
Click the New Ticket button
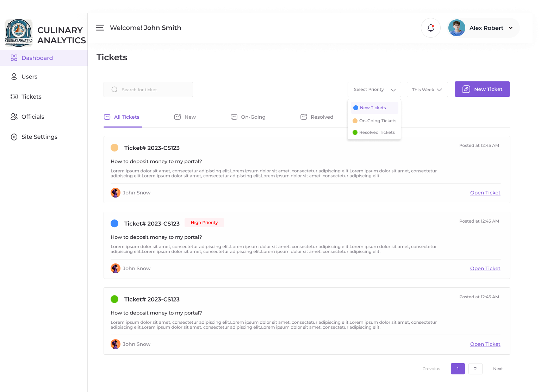(x=482, y=89)
